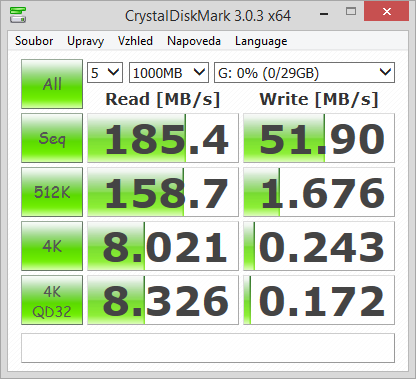The height and width of the screenshot is (379, 416).
Task: Select the Seq read result 185.4
Action: click(163, 138)
